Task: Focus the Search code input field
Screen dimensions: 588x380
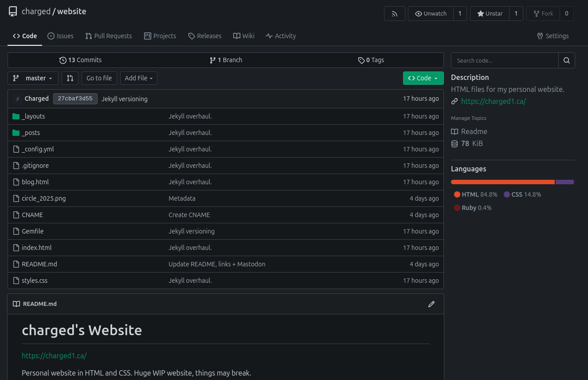Action: point(504,60)
